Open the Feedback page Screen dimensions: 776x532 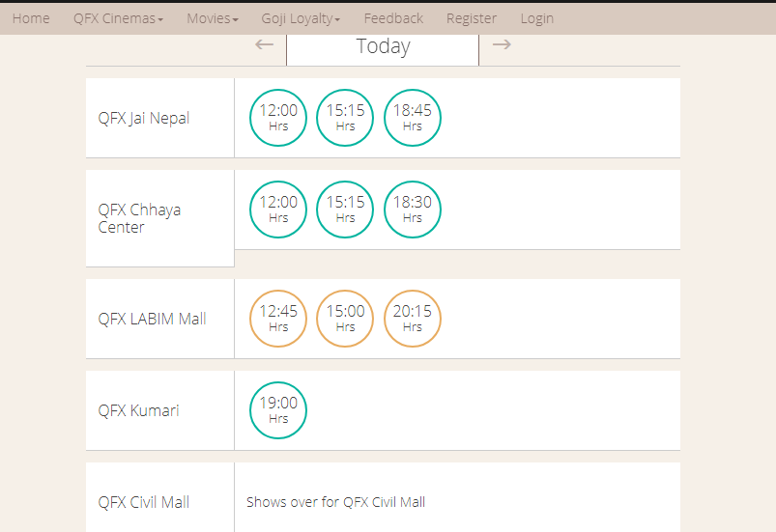393,18
